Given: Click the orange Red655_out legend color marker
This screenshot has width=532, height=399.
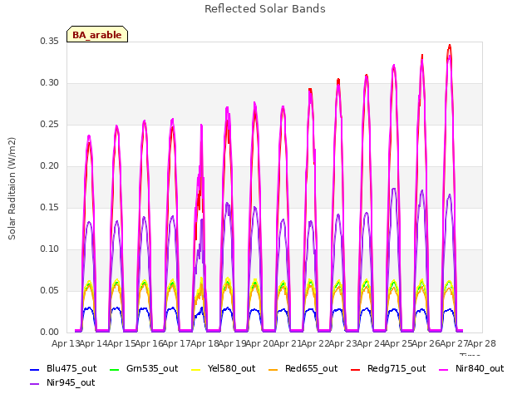Looking at the screenshot, I should click(x=273, y=369).
